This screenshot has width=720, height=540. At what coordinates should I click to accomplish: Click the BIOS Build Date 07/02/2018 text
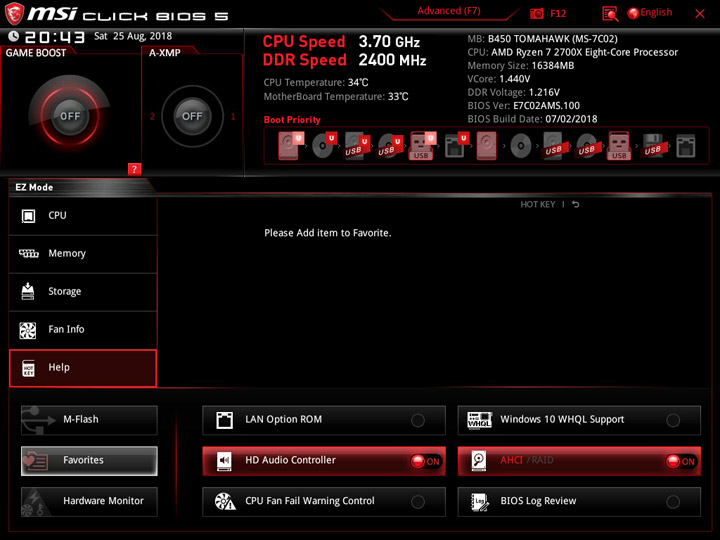click(532, 119)
